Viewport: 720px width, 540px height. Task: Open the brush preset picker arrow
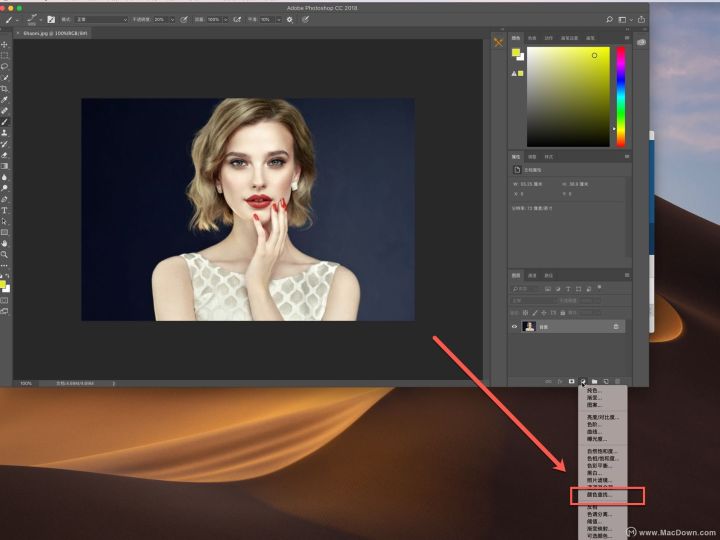(40, 20)
